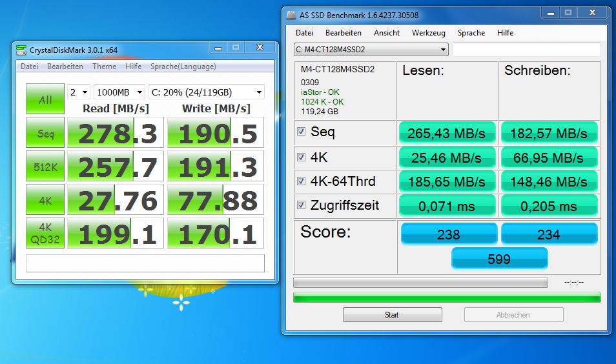The width and height of the screenshot is (616, 364).
Task: Minimize the CrystalDiskMark window
Action: click(218, 48)
